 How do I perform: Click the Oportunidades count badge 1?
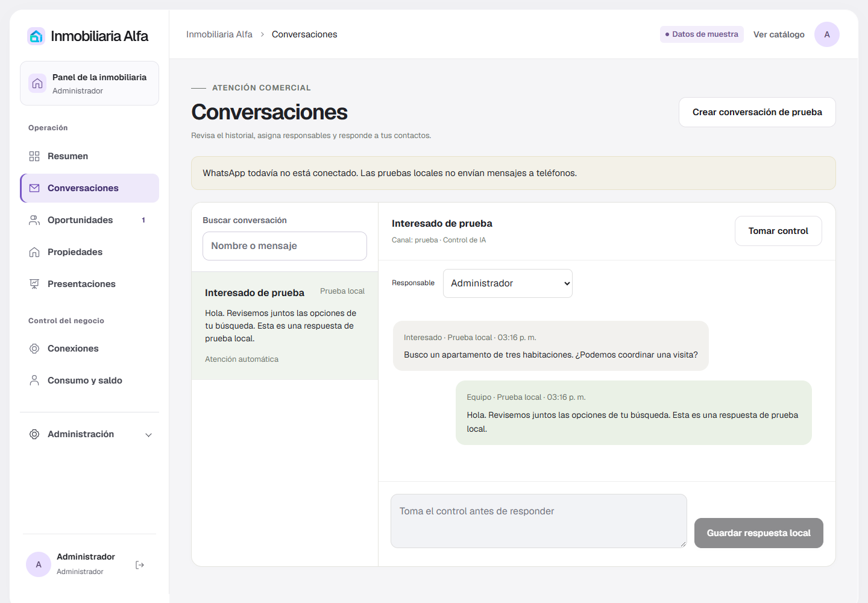point(143,220)
